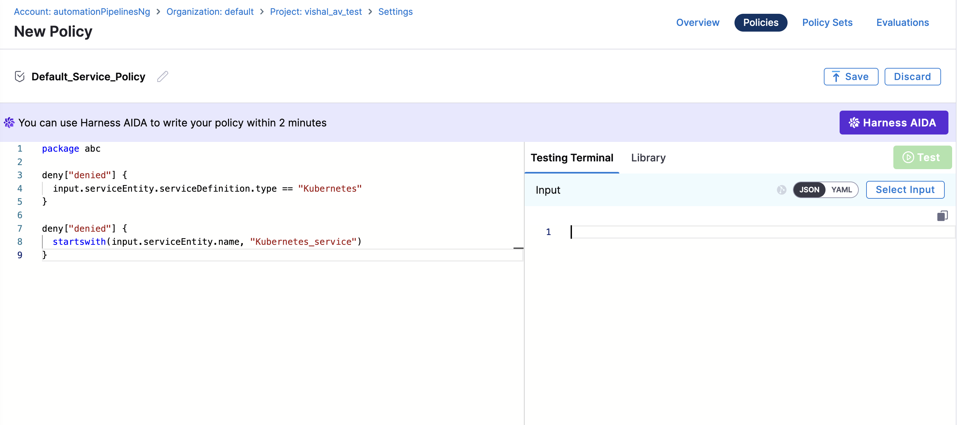
Task: Switch input format to YAML
Action: coord(841,190)
